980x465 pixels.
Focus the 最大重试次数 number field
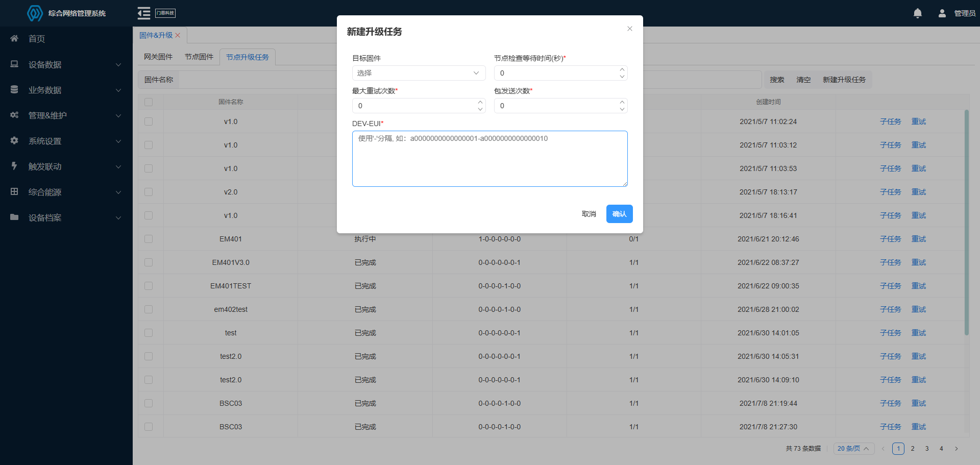tap(419, 106)
